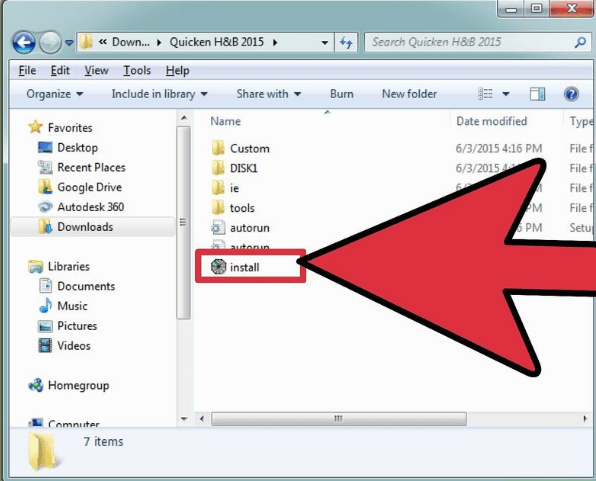Open the Tools menu

137,70
